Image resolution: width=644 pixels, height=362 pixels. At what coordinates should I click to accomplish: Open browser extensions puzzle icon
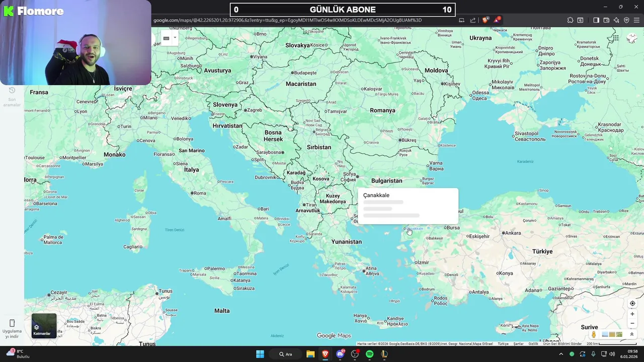pos(570,20)
